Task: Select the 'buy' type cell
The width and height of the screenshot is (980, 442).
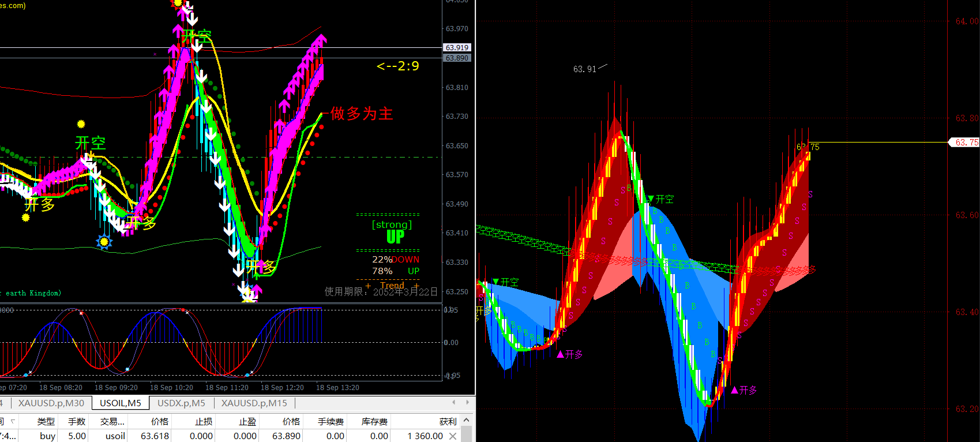Action: (x=48, y=436)
